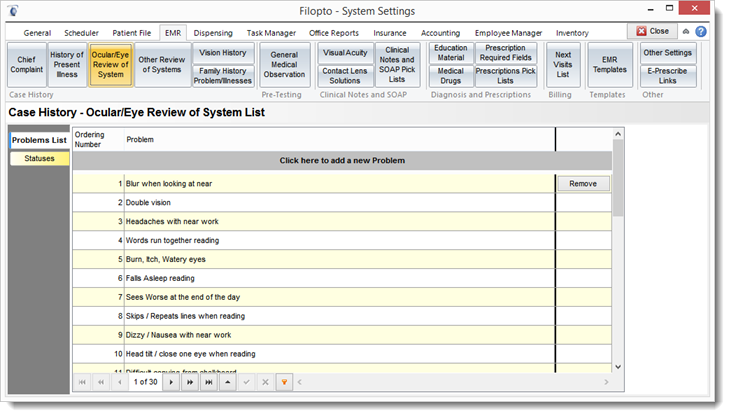Click the up-arrow edit record button

[228, 382]
